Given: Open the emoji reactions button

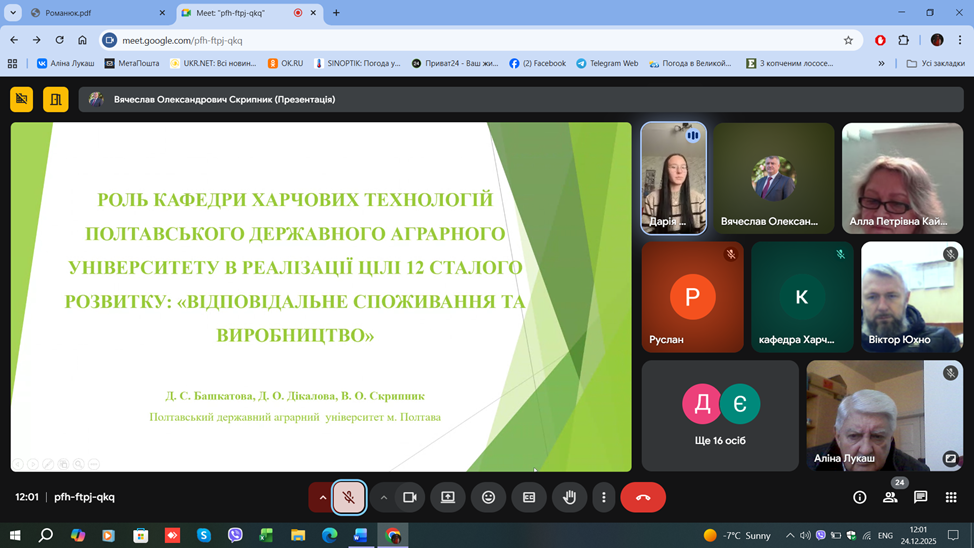Looking at the screenshot, I should 488,497.
